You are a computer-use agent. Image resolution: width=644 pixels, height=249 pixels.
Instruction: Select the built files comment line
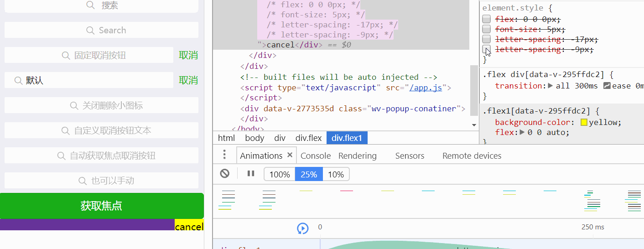[x=339, y=77]
